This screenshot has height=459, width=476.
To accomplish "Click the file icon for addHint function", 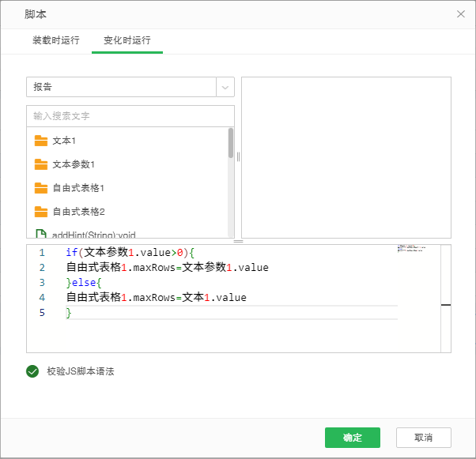I will pyautogui.click(x=41, y=234).
